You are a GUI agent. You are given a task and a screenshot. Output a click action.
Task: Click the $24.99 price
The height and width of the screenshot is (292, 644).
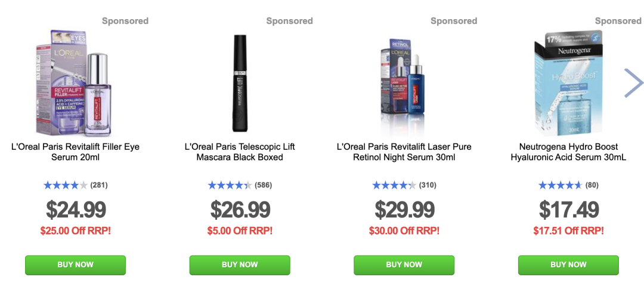(x=76, y=210)
